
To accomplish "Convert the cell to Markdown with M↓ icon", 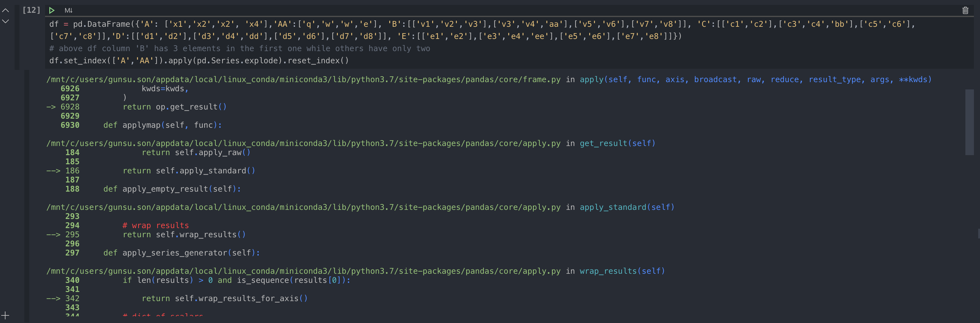I will (x=68, y=10).
